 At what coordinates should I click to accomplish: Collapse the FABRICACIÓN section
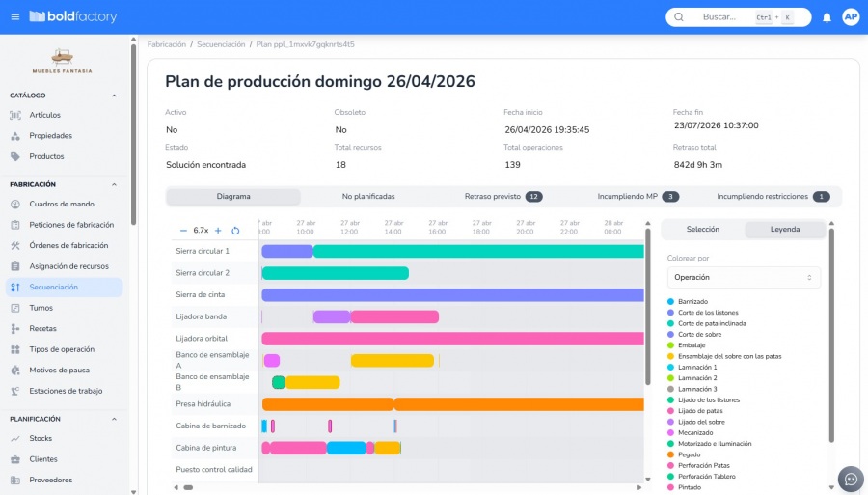(x=114, y=185)
